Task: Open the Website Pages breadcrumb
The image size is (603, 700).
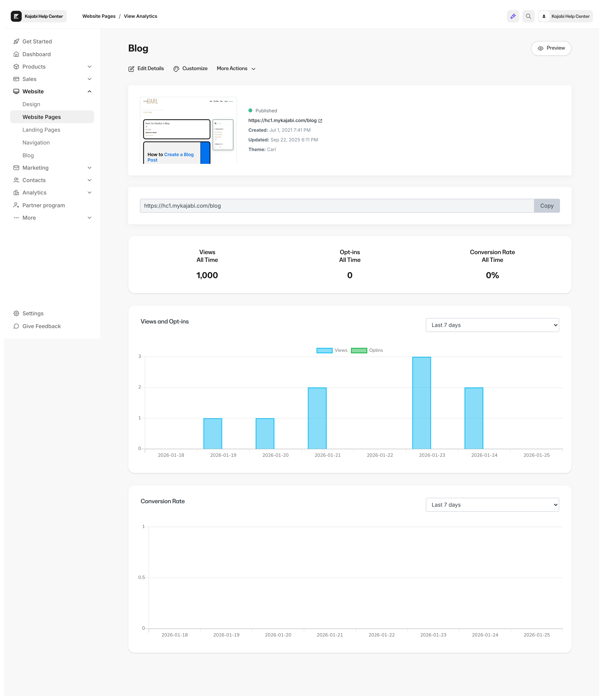Action: tap(98, 16)
